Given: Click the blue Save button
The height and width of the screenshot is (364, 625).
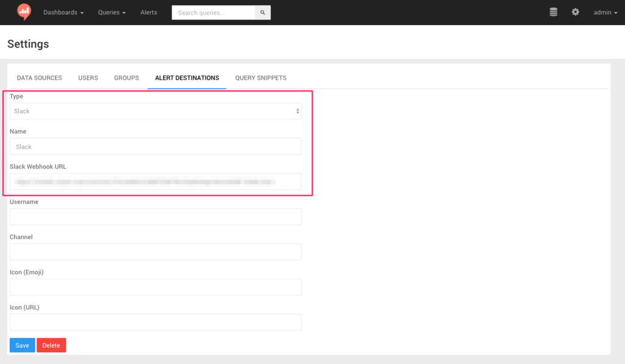Looking at the screenshot, I should 23,345.
